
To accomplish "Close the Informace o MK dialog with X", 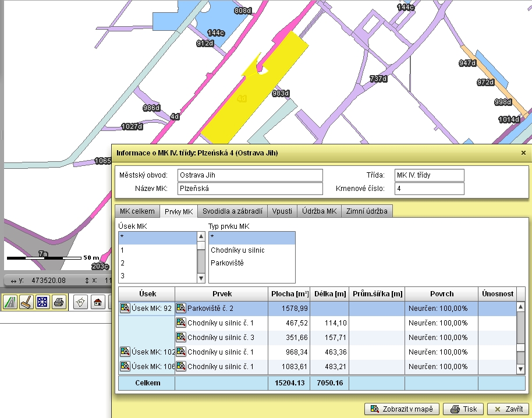I will [523, 153].
